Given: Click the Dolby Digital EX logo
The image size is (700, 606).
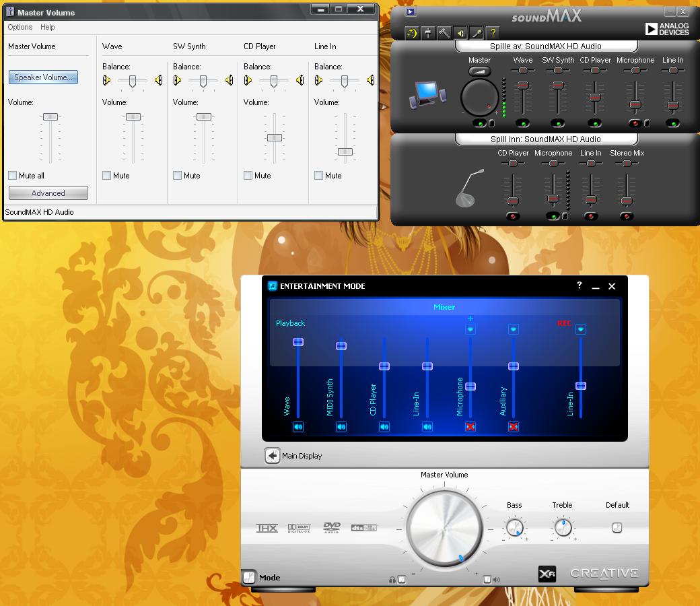Looking at the screenshot, I should point(299,529).
